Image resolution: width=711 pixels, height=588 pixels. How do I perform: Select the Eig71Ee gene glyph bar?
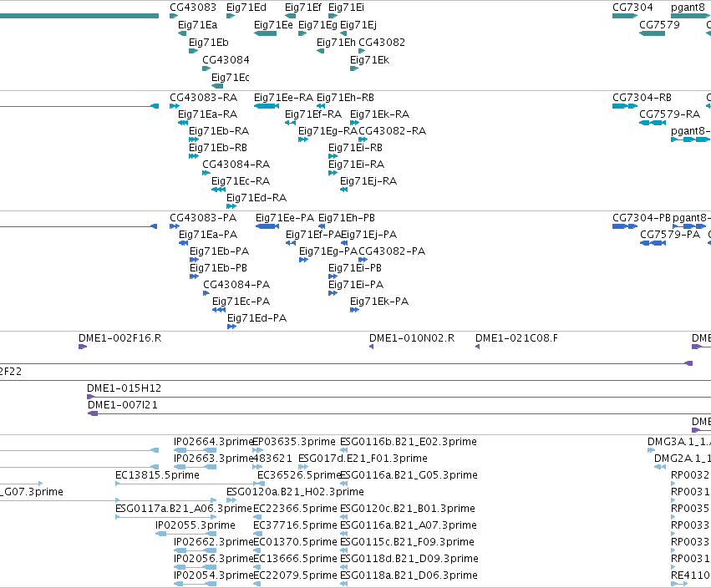point(265,33)
